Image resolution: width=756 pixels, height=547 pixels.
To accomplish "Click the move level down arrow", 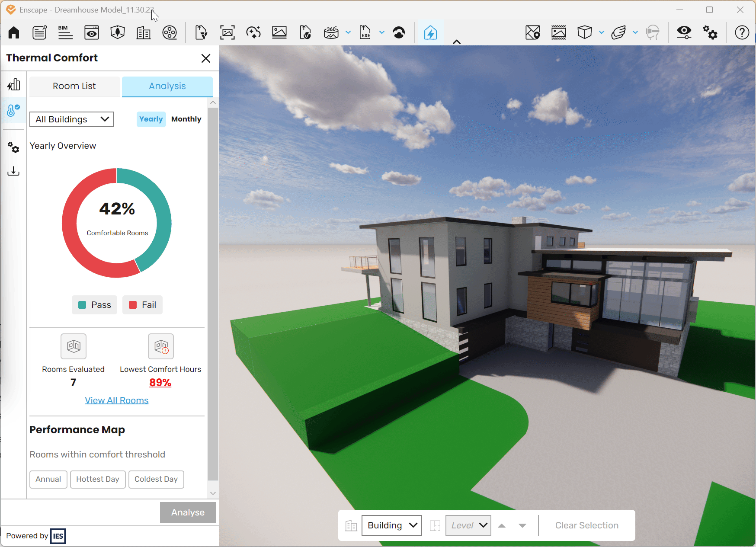I will coord(522,526).
